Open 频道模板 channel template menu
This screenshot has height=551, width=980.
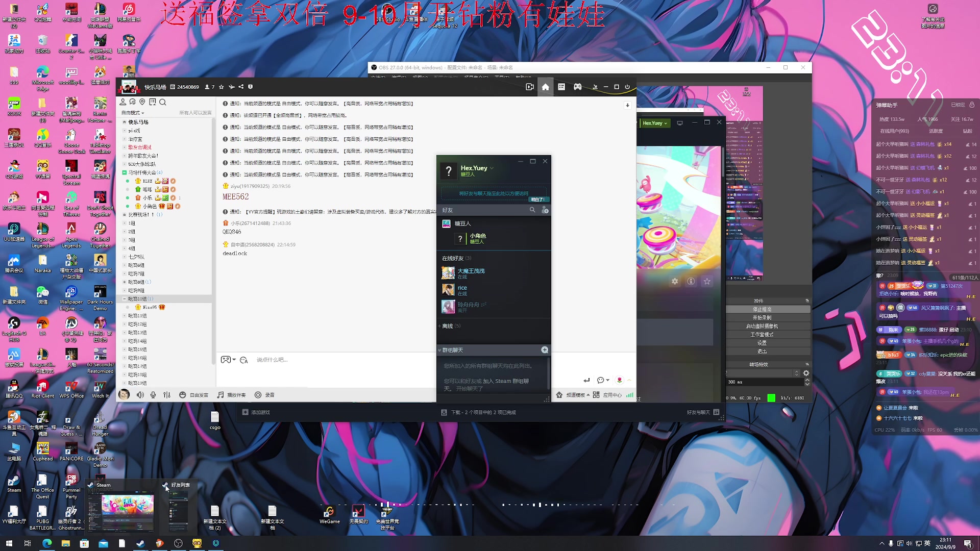pyautogui.click(x=573, y=395)
